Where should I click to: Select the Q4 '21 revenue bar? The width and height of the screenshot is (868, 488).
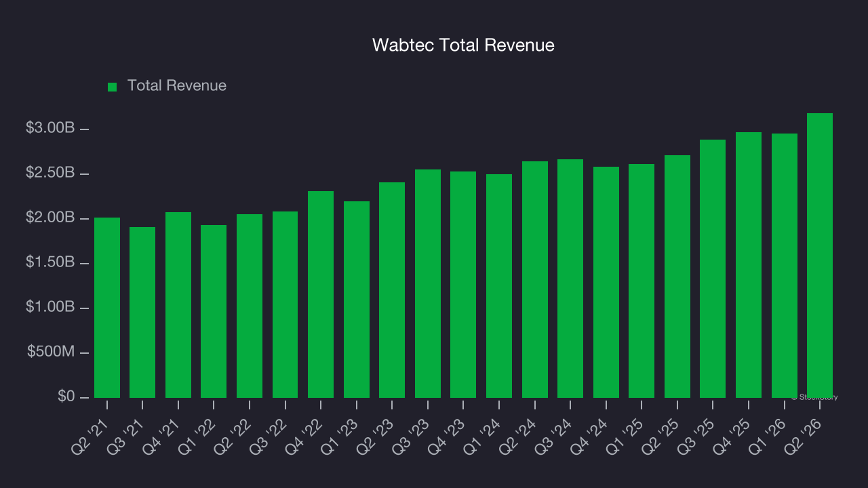pos(178,305)
